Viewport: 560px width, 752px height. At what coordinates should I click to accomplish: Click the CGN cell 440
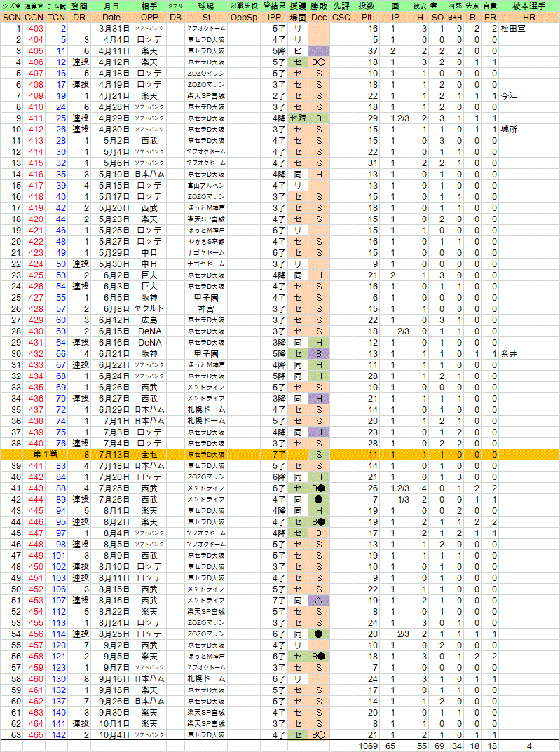[x=34, y=444]
